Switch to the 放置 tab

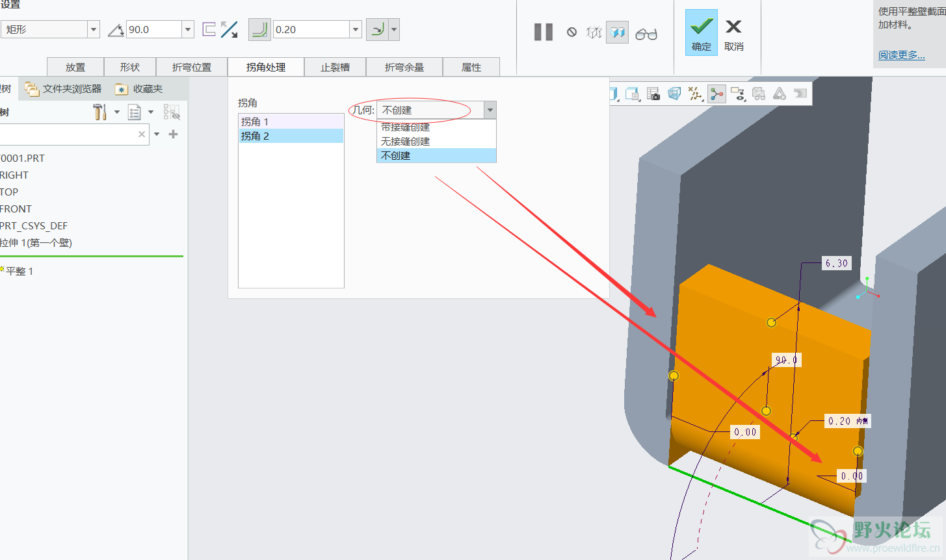click(x=75, y=67)
